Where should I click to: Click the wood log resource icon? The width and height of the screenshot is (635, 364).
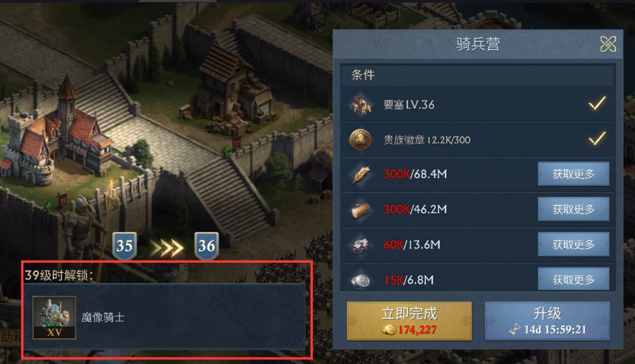point(360,210)
